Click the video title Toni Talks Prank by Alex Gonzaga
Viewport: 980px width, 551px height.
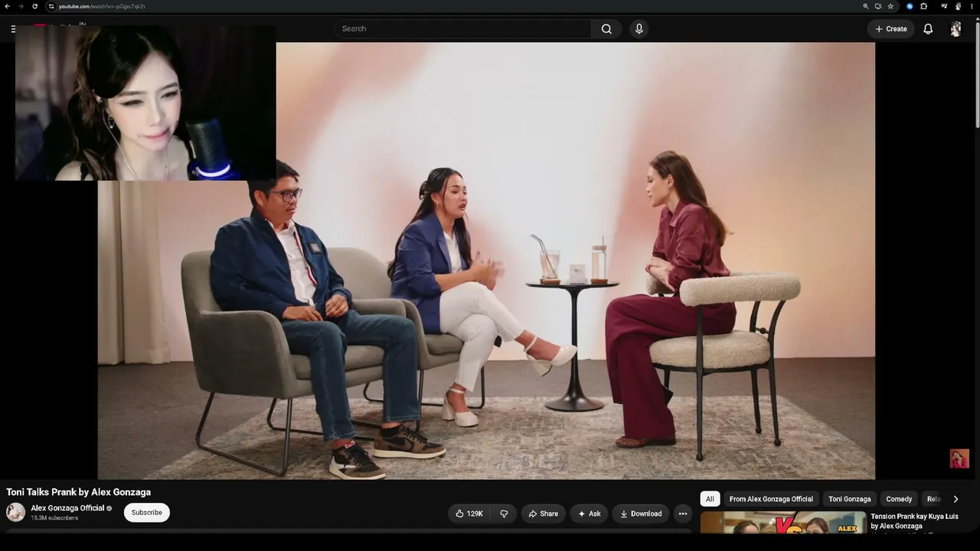click(79, 492)
